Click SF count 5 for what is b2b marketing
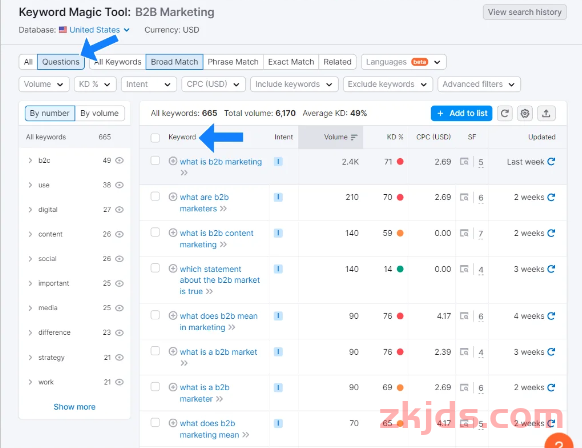 click(x=481, y=162)
